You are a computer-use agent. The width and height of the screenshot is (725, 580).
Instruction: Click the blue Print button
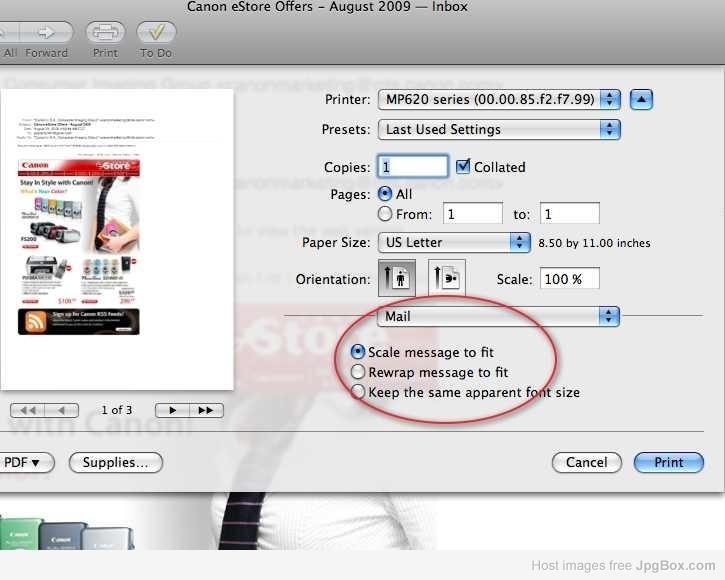[x=669, y=462]
